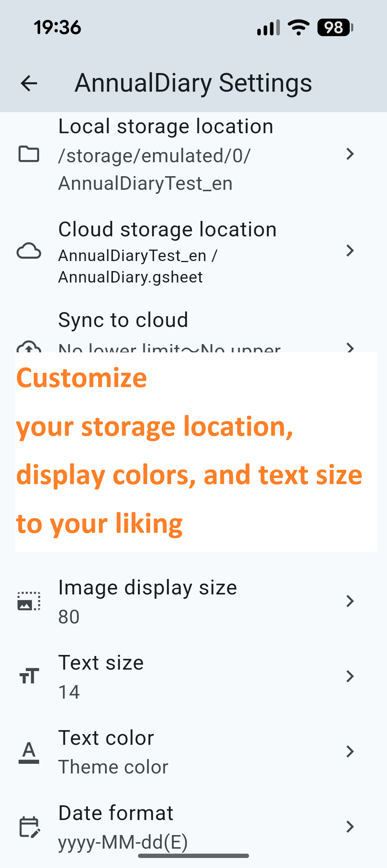Open Image display size chevron
387x868 pixels.
pyautogui.click(x=350, y=601)
